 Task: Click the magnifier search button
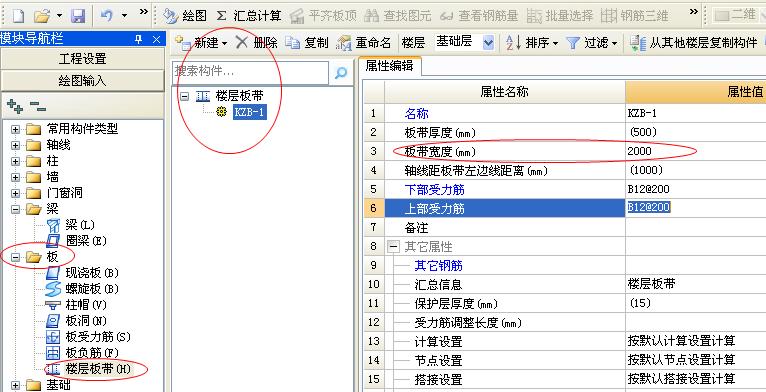coord(340,72)
